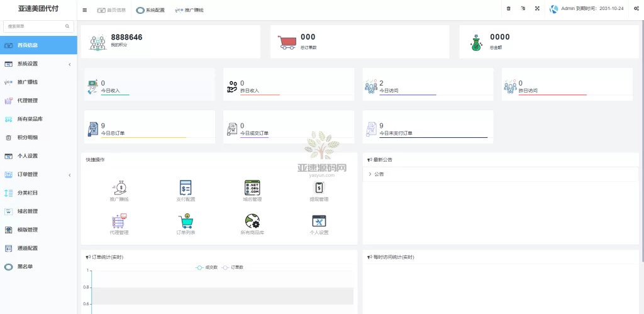The image size is (644, 314).
Task: Enter fullscreen using top bar icon
Action: (x=537, y=9)
